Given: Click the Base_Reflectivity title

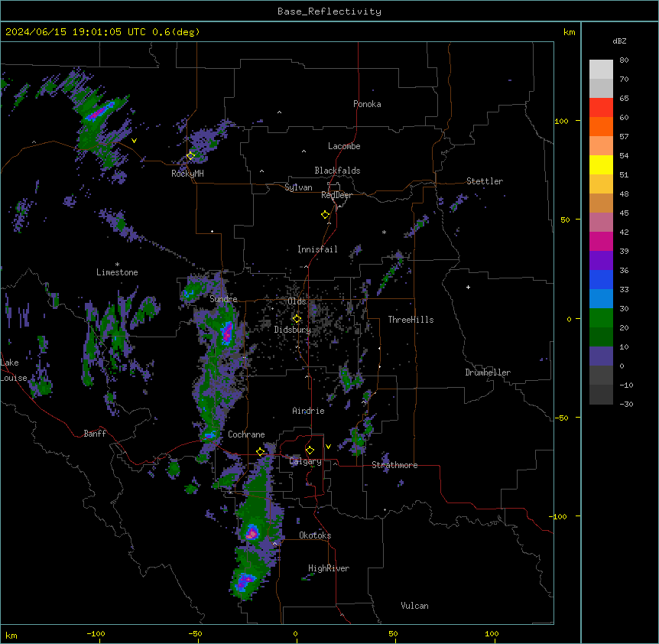Looking at the screenshot, I should (329, 11).
